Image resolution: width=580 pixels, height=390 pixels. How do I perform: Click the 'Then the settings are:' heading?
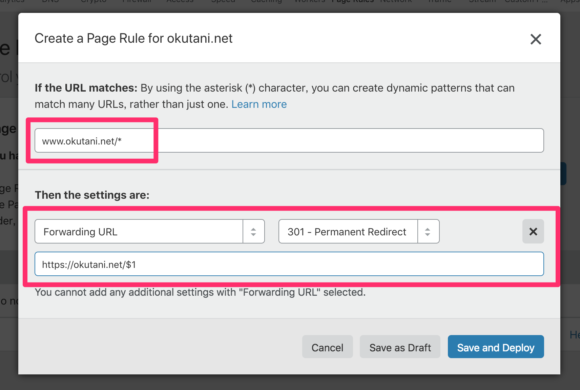tap(92, 195)
